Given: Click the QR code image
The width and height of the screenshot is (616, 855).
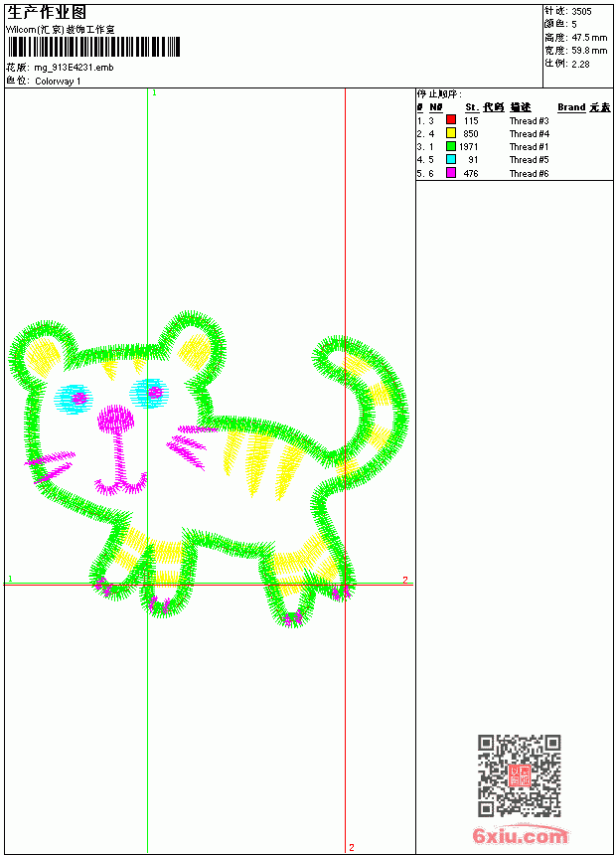Looking at the screenshot, I should (520, 775).
